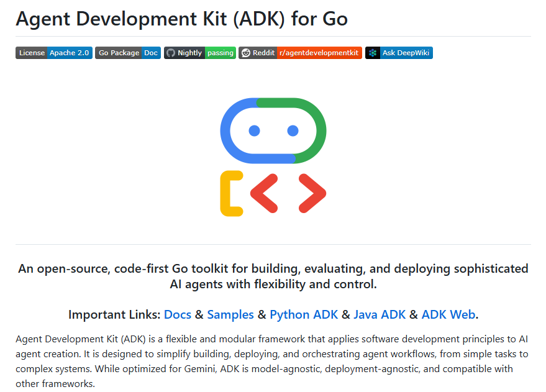Click the Reddit alien icon on badge
This screenshot has width=546, height=392.
246,53
